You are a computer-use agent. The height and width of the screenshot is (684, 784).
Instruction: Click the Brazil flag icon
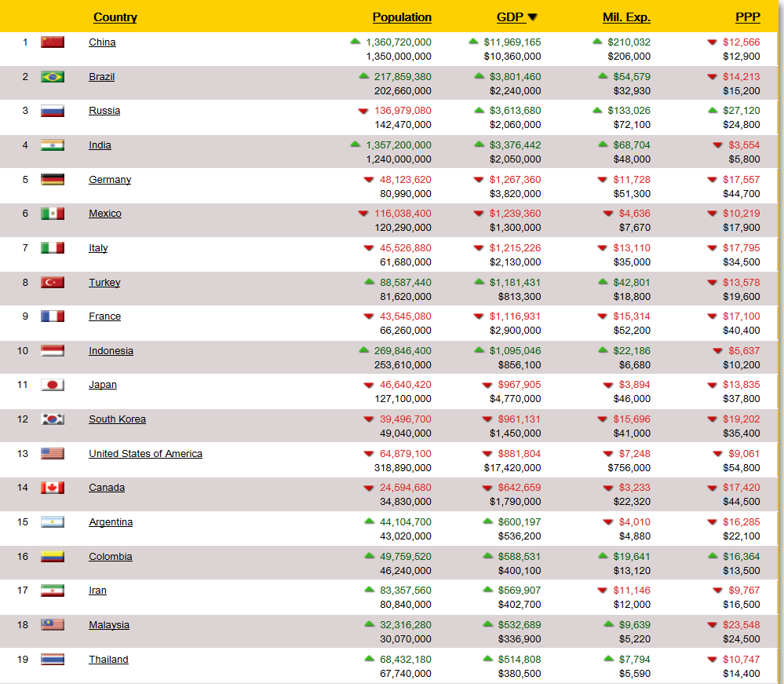click(x=53, y=76)
